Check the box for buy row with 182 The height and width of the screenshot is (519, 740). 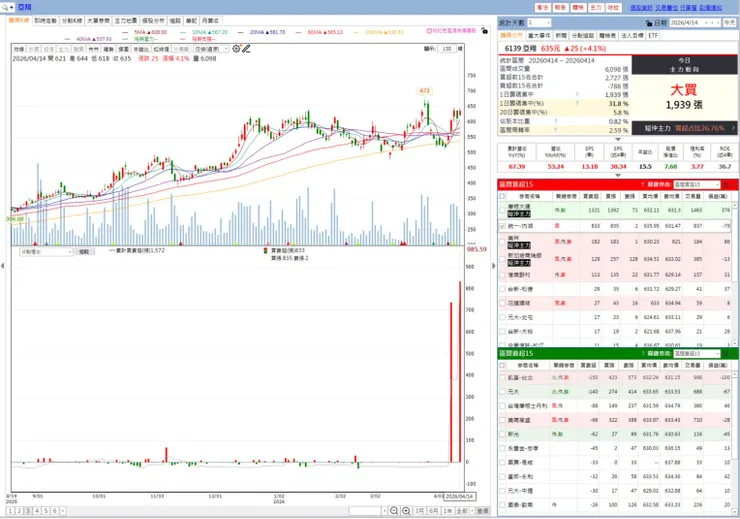tap(502, 242)
